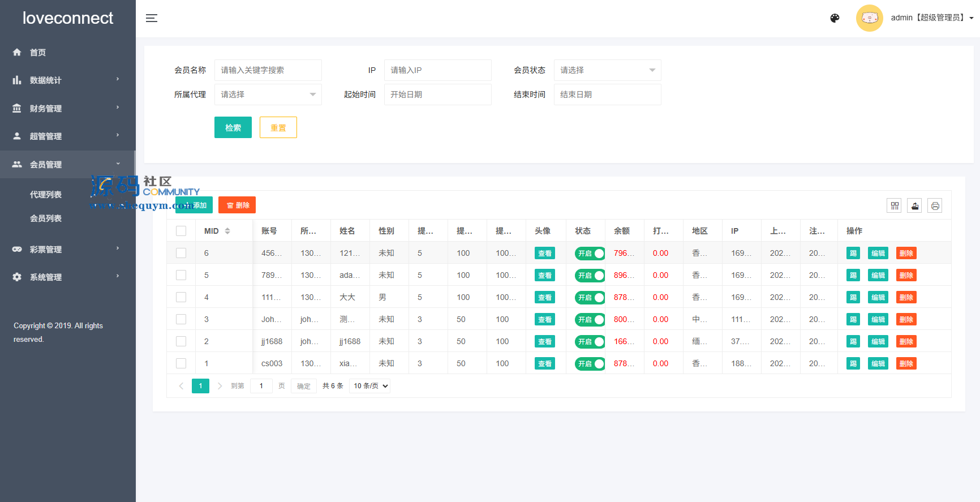This screenshot has width=980, height=502.
Task: Click the 首页 home icon in sidebar
Action: point(17,52)
